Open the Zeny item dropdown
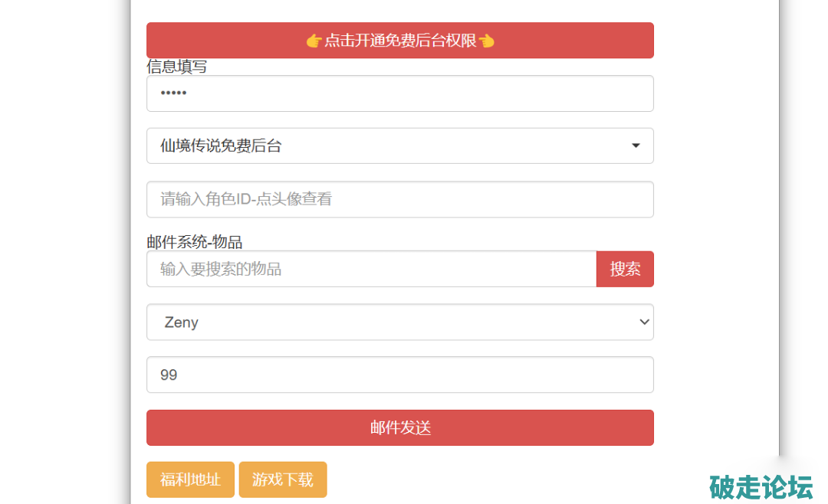This screenshot has height=504, width=828. 399,322
